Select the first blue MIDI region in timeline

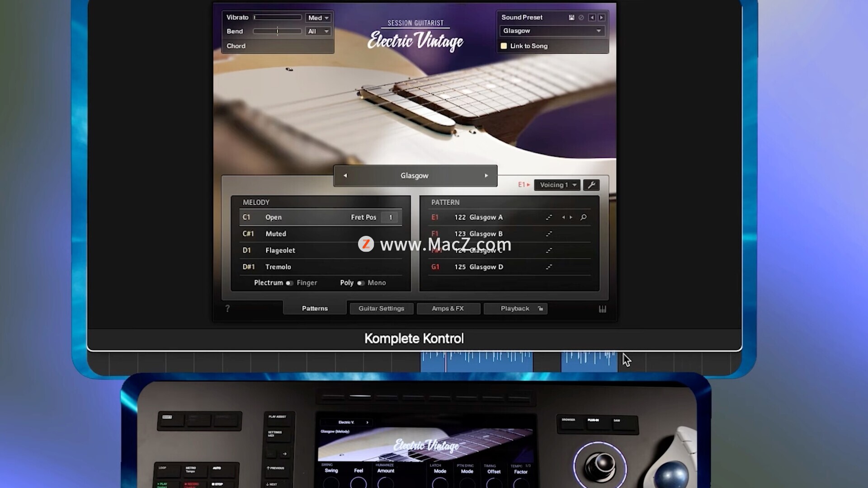476,362
